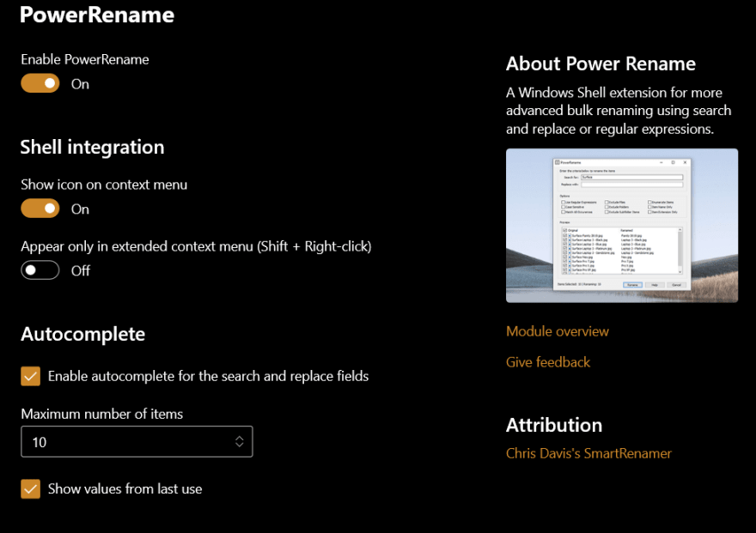756x533 pixels.
Task: Click the Shell integration heading
Action: click(x=92, y=147)
